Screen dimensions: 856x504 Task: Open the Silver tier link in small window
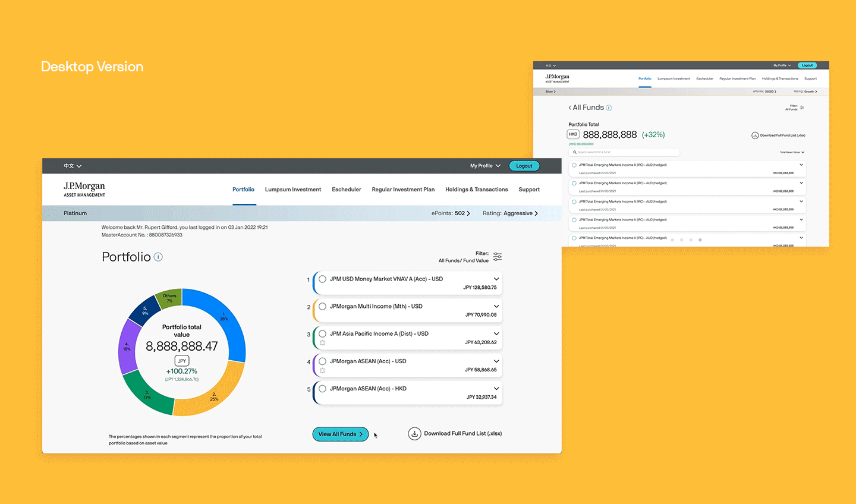(550, 92)
